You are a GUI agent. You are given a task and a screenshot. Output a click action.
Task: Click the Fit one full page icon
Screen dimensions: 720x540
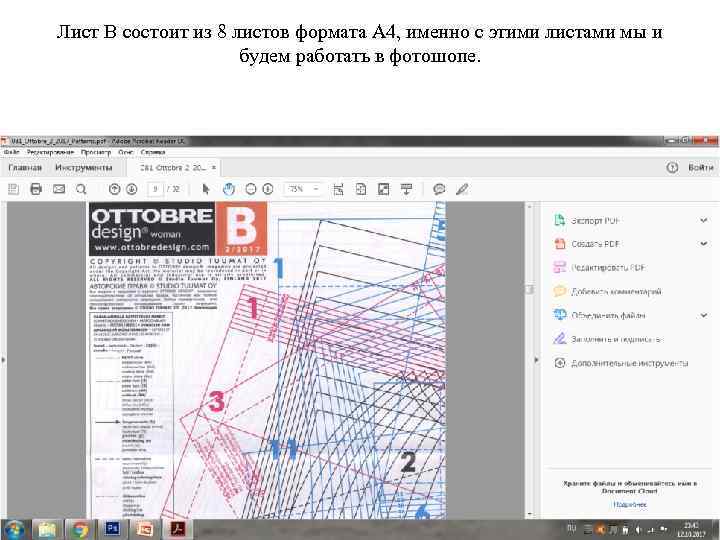click(x=361, y=189)
